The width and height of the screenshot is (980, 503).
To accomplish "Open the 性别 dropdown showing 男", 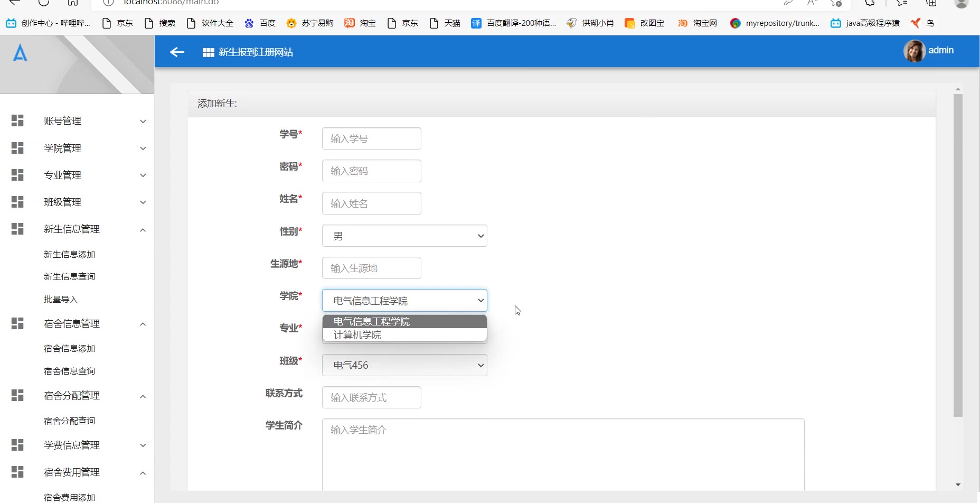I will click(404, 236).
